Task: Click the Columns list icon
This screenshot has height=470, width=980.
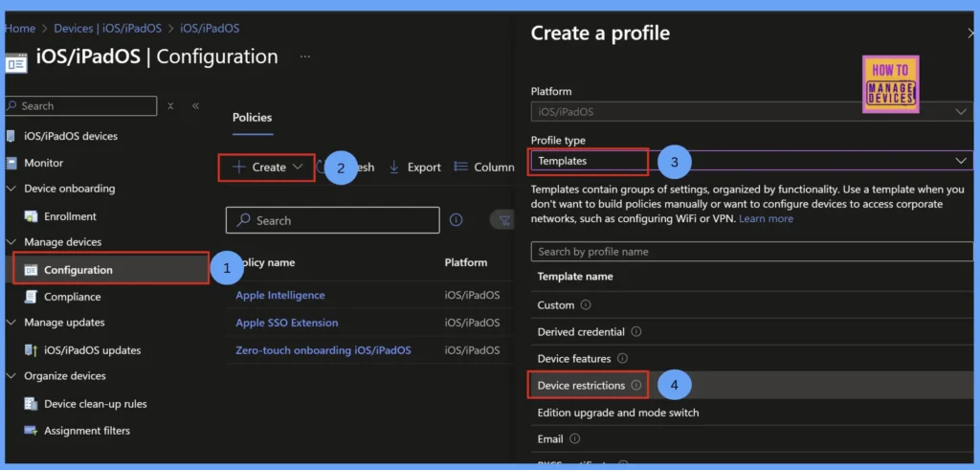Action: click(x=460, y=167)
